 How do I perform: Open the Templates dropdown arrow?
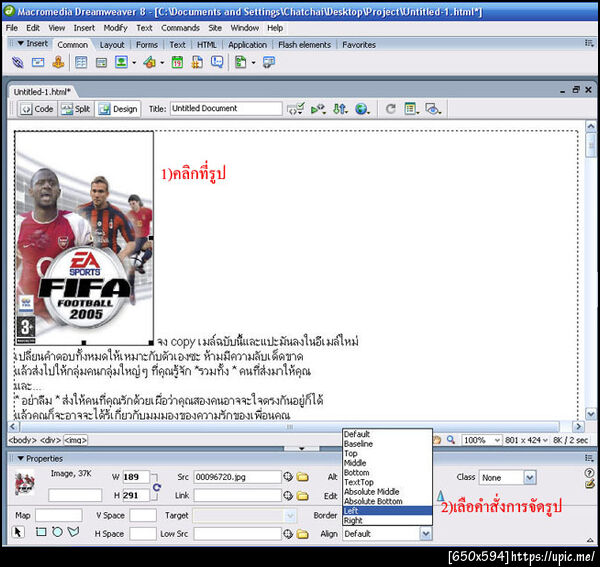coord(253,62)
